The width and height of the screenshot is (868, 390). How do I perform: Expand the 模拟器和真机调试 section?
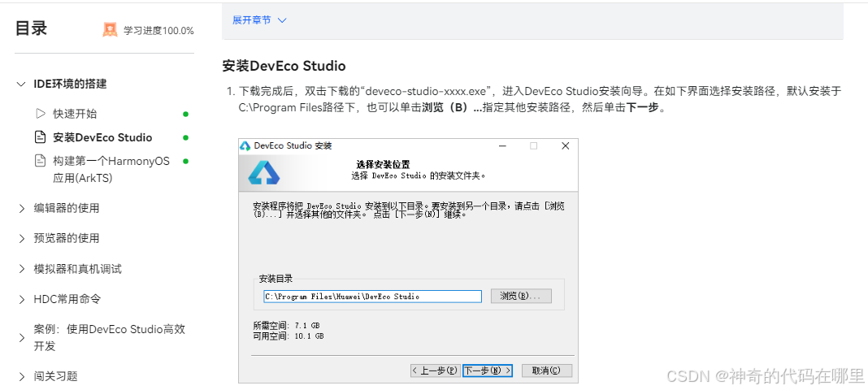(x=22, y=269)
